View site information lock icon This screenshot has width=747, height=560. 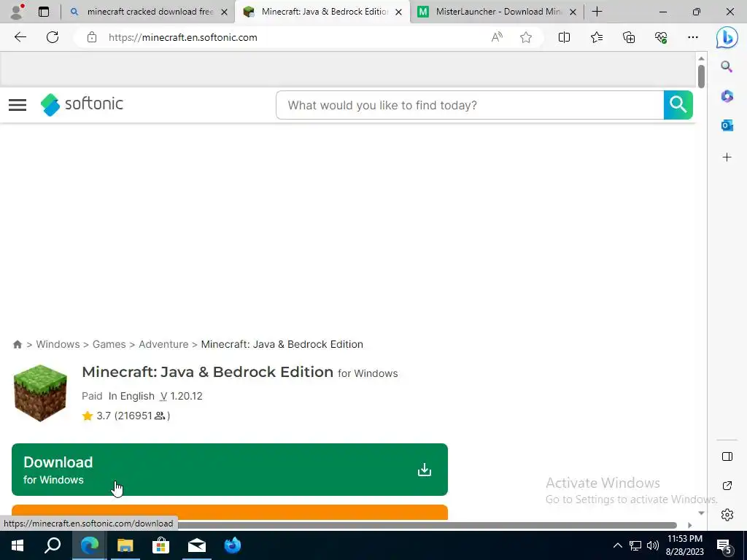pos(92,37)
